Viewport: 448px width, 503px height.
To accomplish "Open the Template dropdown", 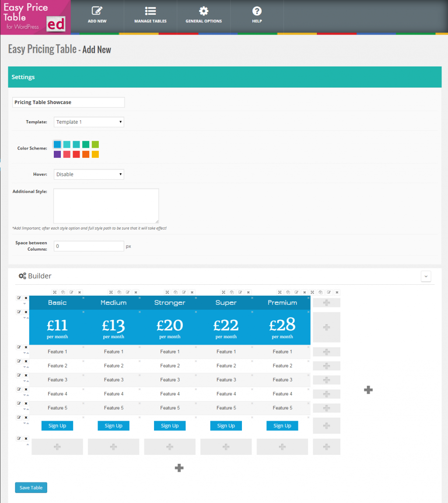I will pos(88,122).
